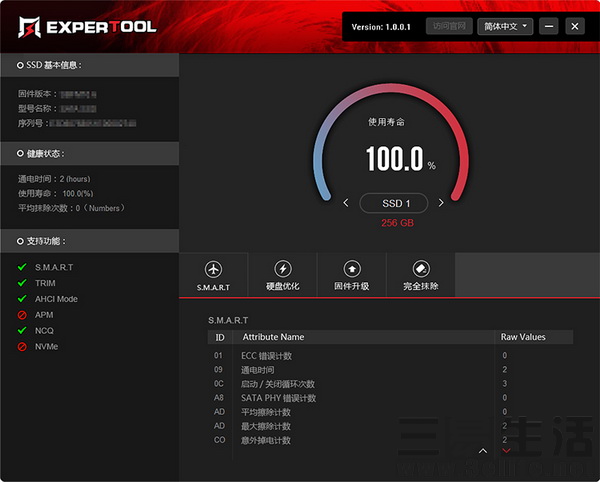Click the green check beside AHCI Mode
Screen dimensions: 600x482
click(x=22, y=299)
